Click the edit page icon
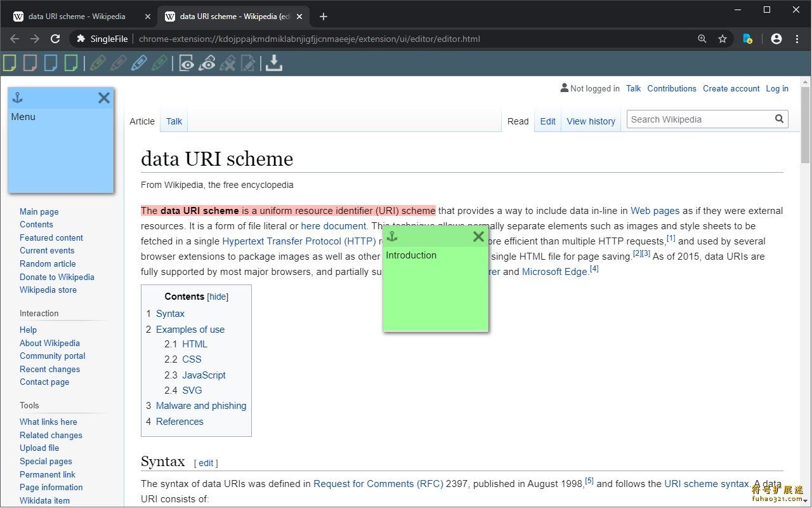812x508 pixels. coord(248,63)
